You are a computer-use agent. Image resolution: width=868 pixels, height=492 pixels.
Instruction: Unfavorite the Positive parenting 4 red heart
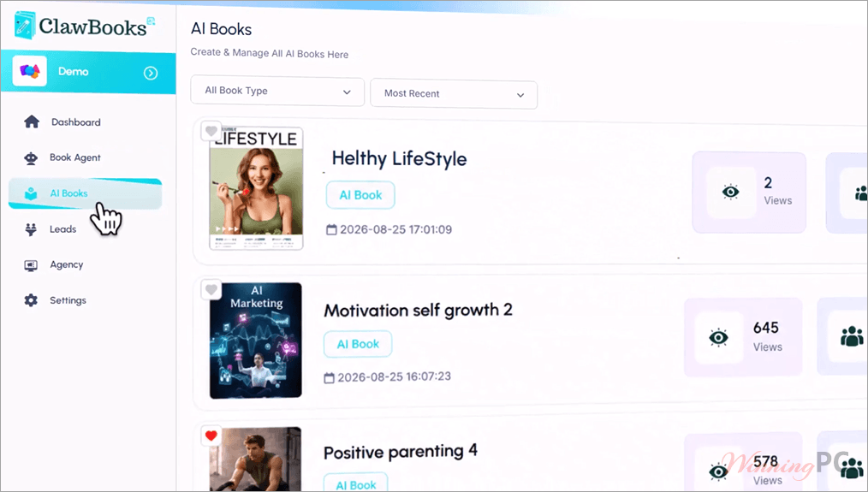[211, 436]
